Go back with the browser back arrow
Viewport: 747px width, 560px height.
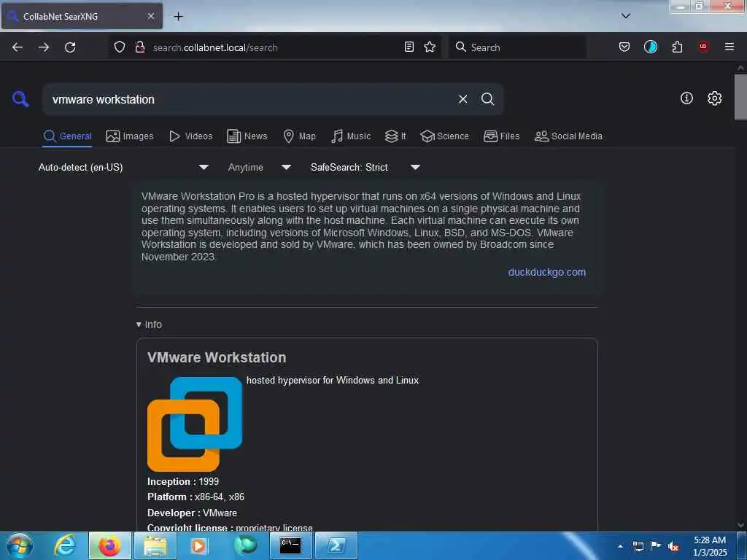pyautogui.click(x=18, y=47)
